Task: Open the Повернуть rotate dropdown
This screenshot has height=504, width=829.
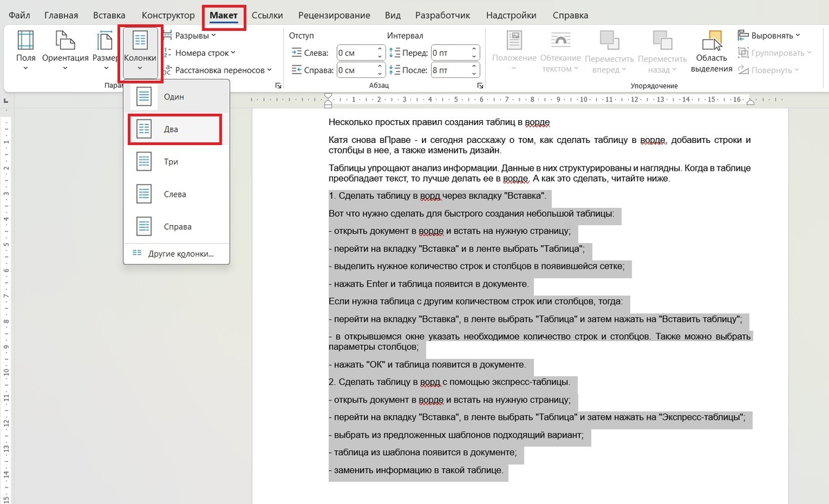Action: tap(768, 70)
